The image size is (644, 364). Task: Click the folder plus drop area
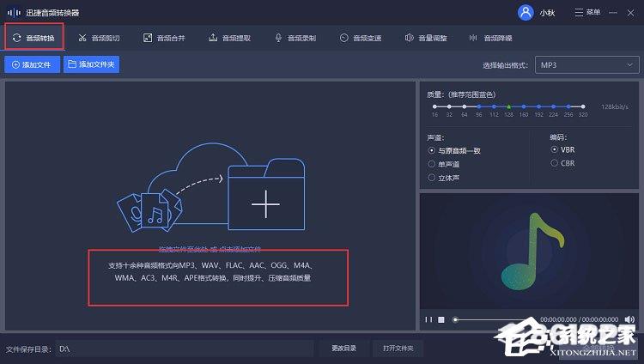(x=266, y=194)
